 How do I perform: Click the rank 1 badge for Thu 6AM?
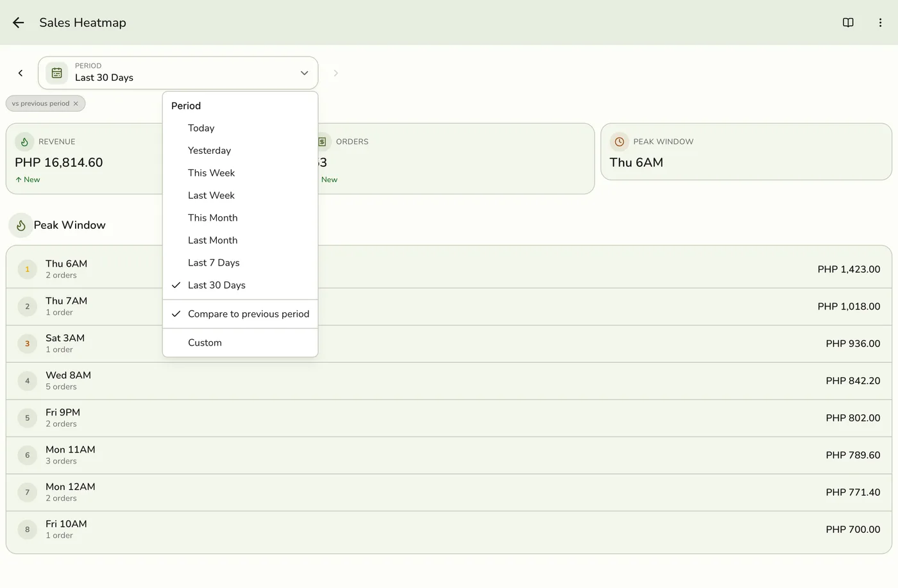(27, 269)
